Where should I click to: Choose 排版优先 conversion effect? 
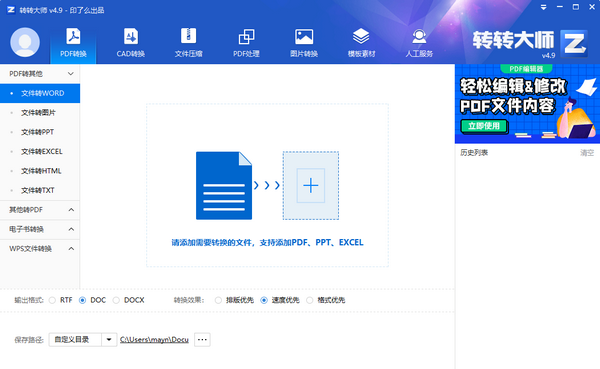(218, 300)
